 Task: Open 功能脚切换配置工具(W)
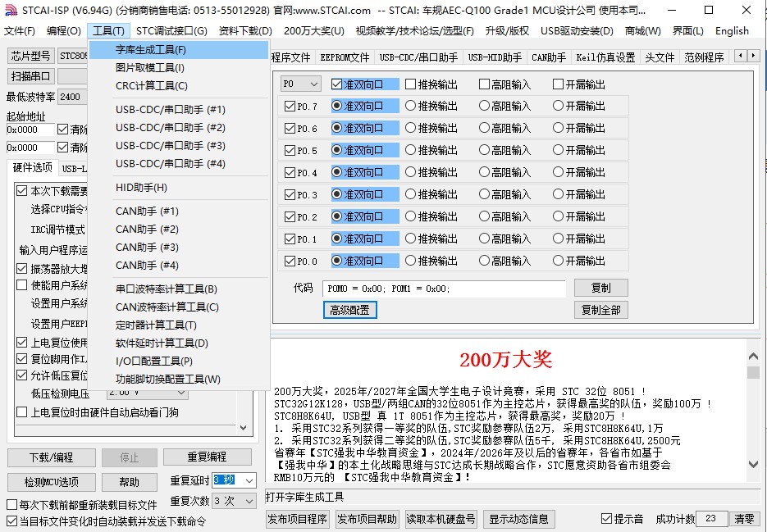tap(179, 380)
